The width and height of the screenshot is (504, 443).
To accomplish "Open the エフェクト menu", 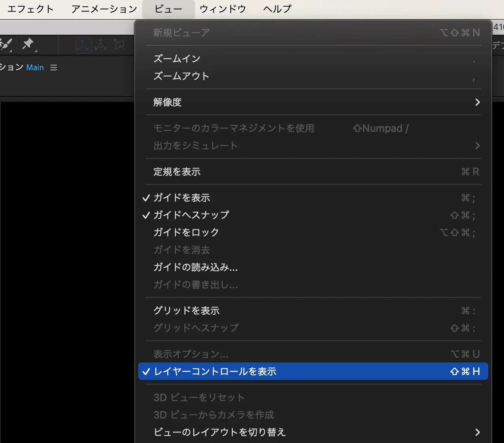I will [x=30, y=9].
